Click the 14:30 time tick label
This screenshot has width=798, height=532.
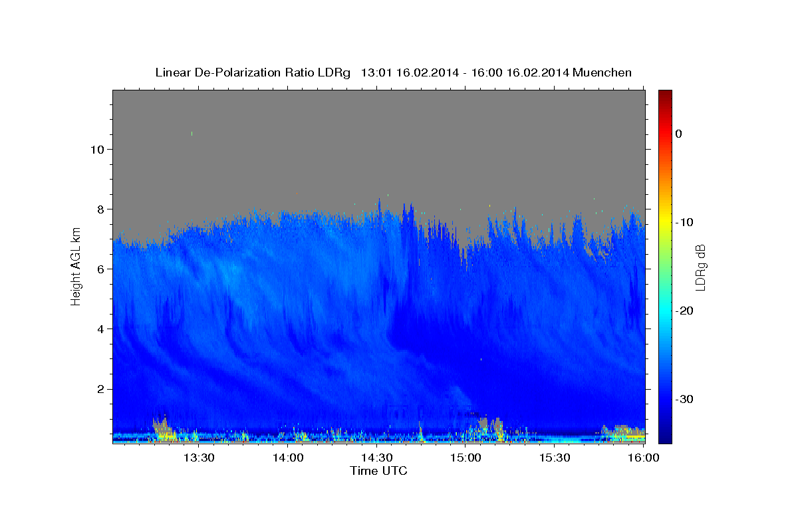[377, 458]
